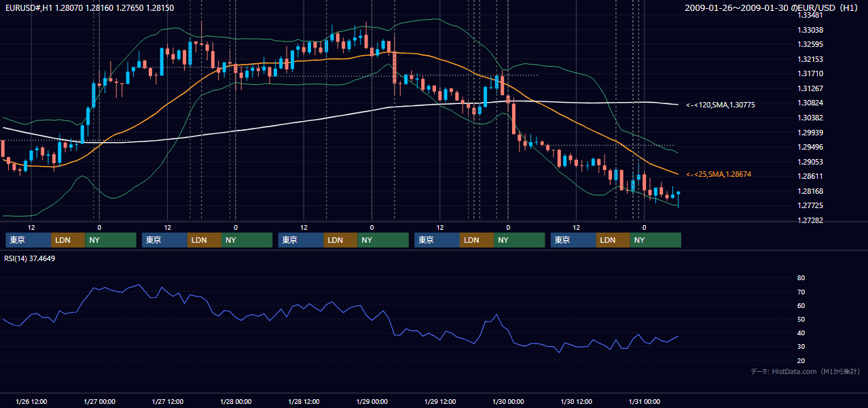Click price axis value 1.33481
Screen dimensions: 868x408
coord(810,16)
